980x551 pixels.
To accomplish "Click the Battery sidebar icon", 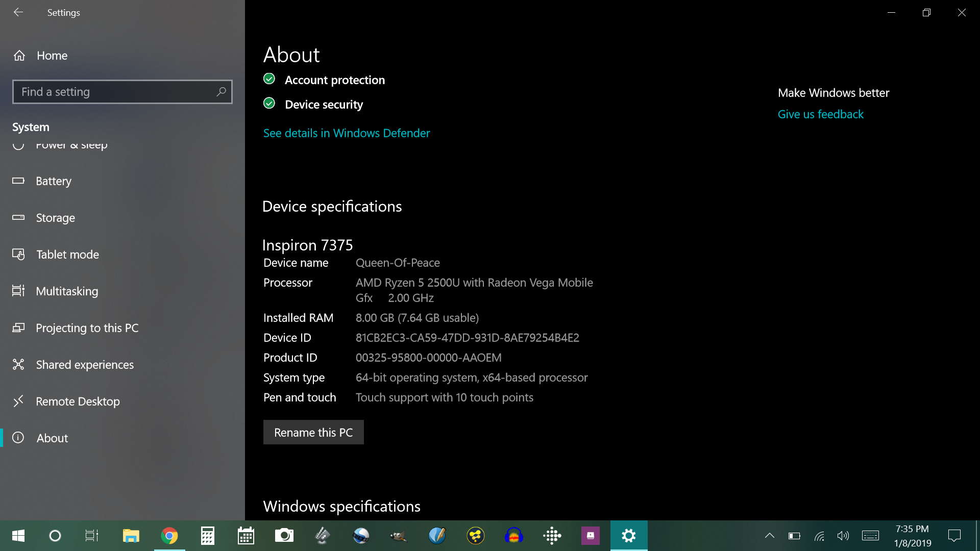I will [x=18, y=181].
